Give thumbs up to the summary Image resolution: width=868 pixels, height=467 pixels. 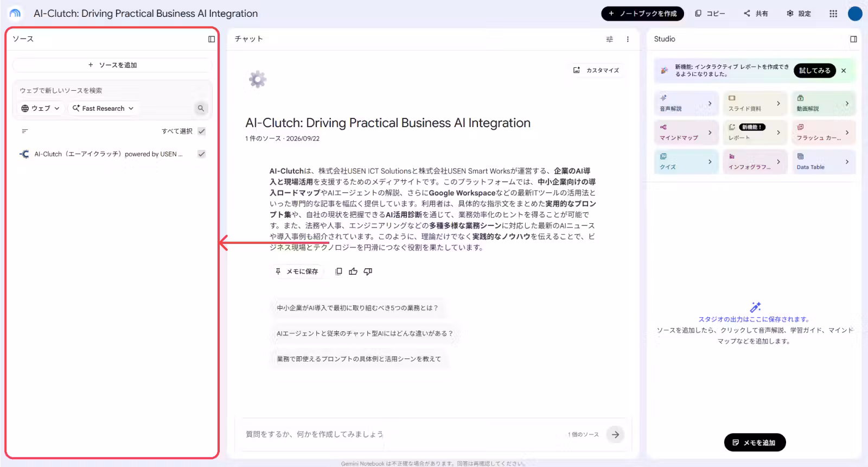(x=353, y=272)
